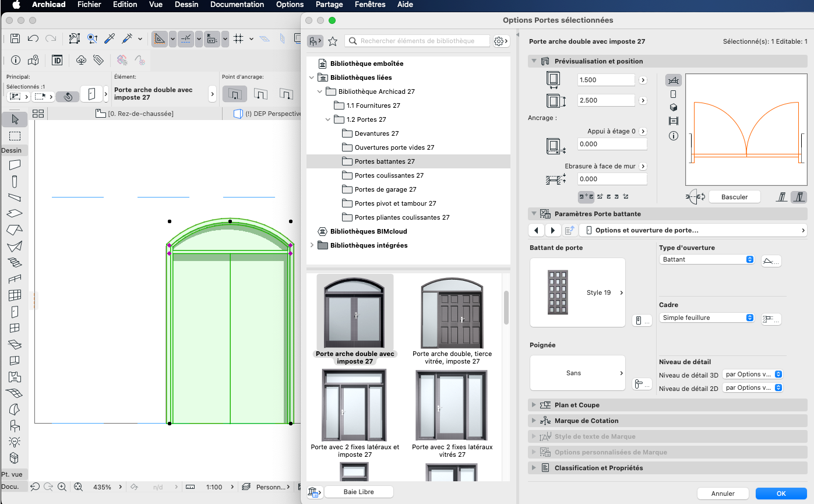814x504 pixels.
Task: Click the door leaf settings icon button
Action: coord(642,320)
